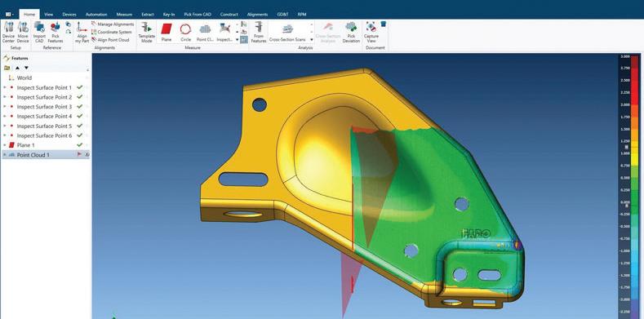Screen dimensions: 644x319
Task: Expand Inspect Surface Point 1 tree node
Action: point(5,87)
